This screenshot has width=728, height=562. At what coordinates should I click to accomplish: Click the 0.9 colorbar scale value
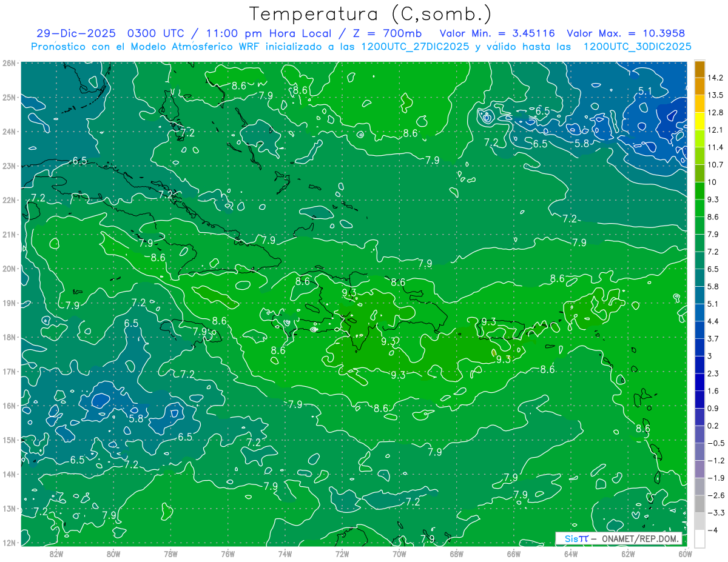point(713,408)
